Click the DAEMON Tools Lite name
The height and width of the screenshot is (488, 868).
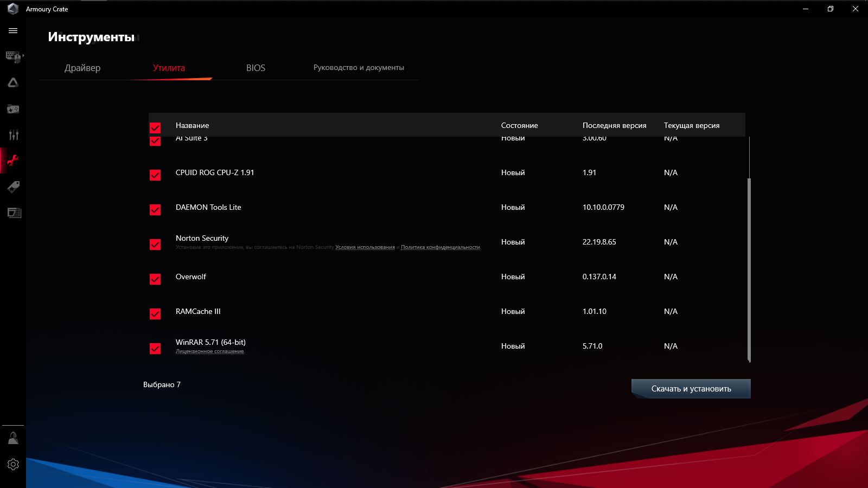(208, 207)
